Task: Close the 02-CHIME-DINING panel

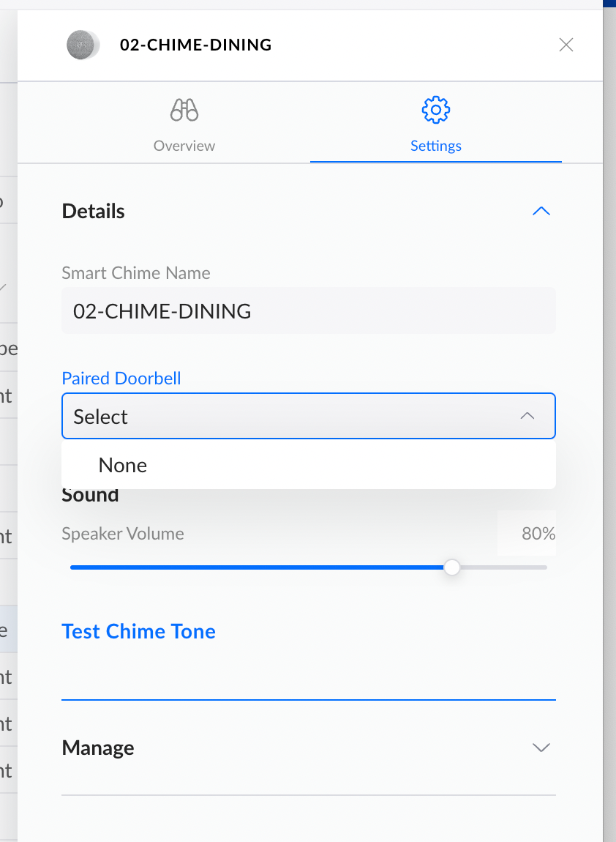Action: (566, 45)
